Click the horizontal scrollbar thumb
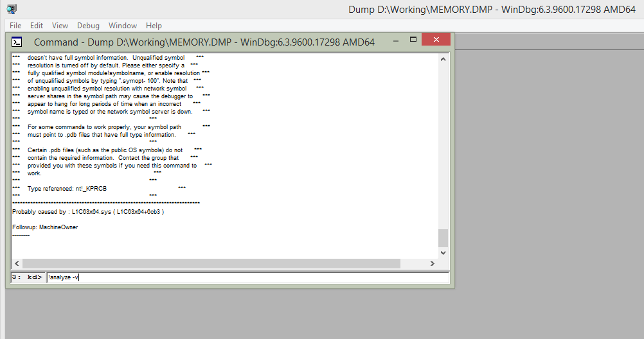644x339 pixels. (211, 263)
